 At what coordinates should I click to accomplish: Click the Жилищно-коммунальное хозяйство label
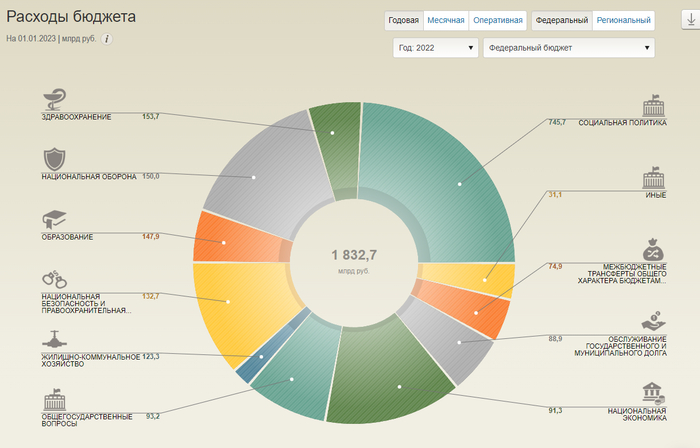coord(91,360)
